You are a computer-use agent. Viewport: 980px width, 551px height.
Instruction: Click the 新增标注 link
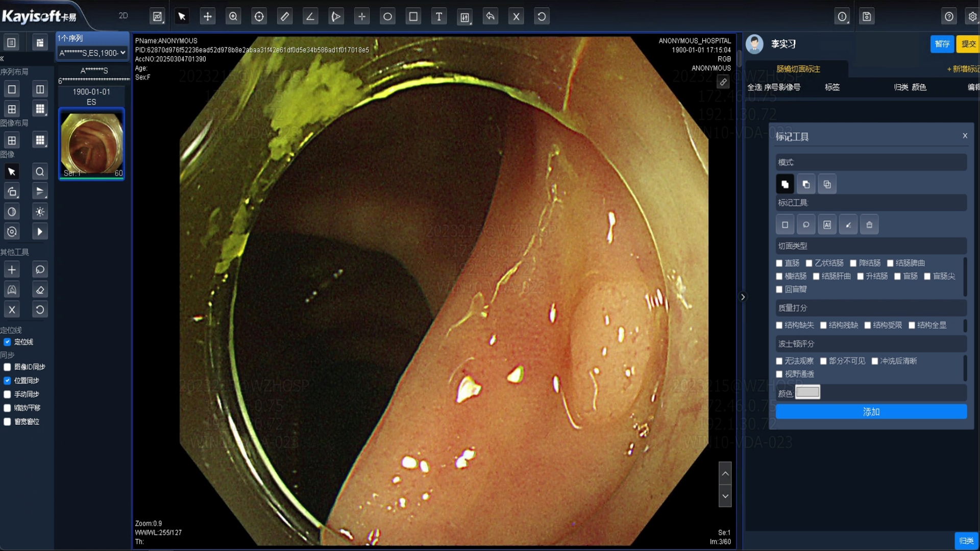[963, 69]
